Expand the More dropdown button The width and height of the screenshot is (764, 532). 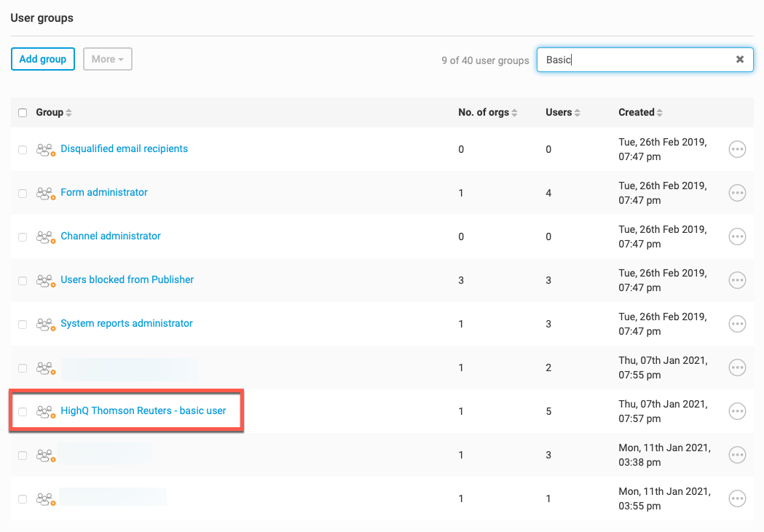tap(107, 60)
